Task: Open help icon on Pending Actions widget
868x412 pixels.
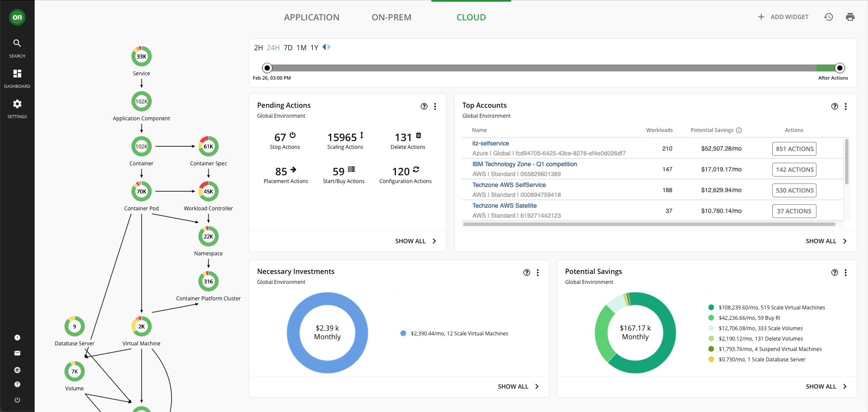Action: coord(424,106)
